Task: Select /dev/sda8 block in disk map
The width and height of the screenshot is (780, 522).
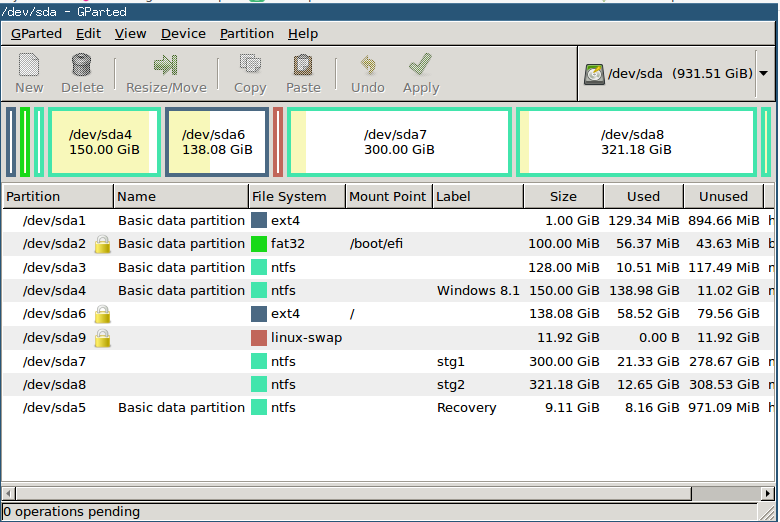Action: 636,142
